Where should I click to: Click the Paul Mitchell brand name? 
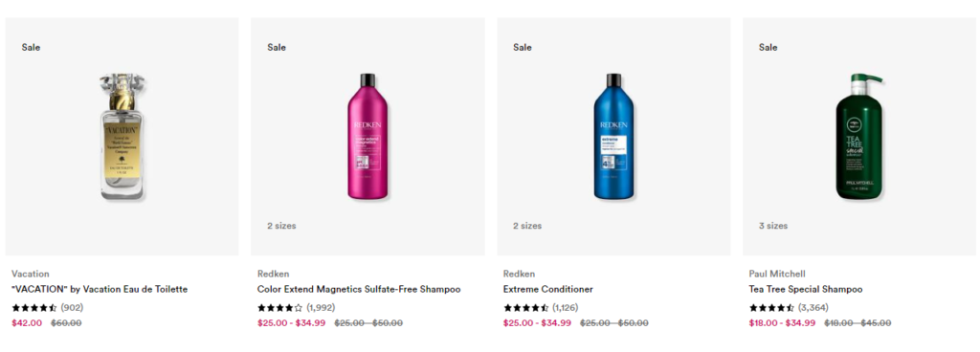(777, 274)
